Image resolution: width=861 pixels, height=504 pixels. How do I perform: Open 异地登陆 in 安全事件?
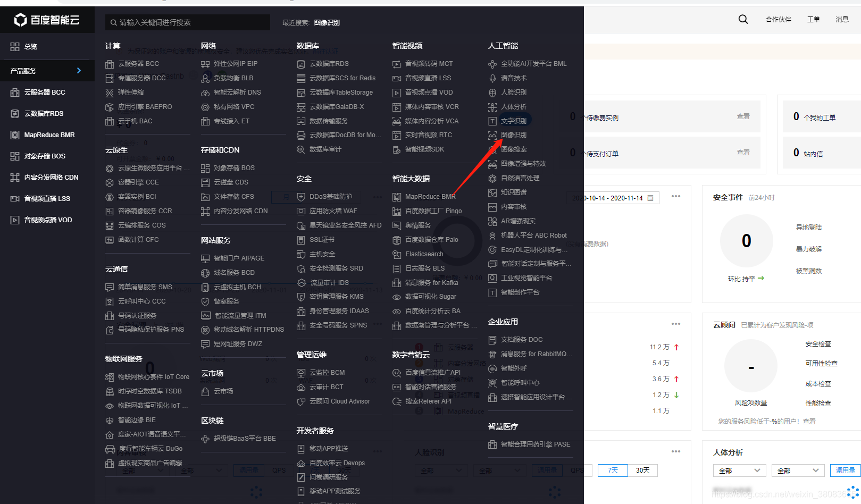click(x=809, y=228)
